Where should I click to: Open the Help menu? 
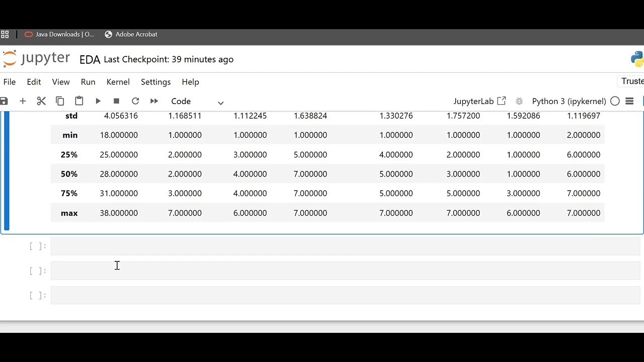click(x=191, y=82)
